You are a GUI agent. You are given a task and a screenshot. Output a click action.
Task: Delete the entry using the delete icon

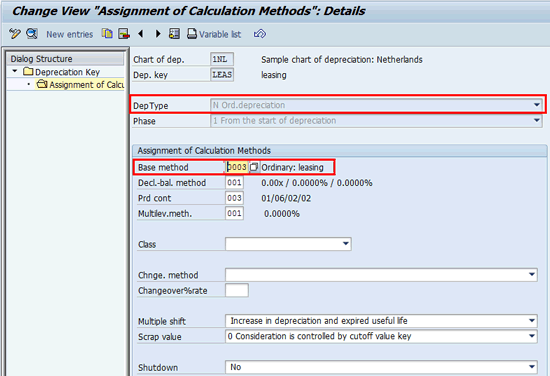[123, 34]
